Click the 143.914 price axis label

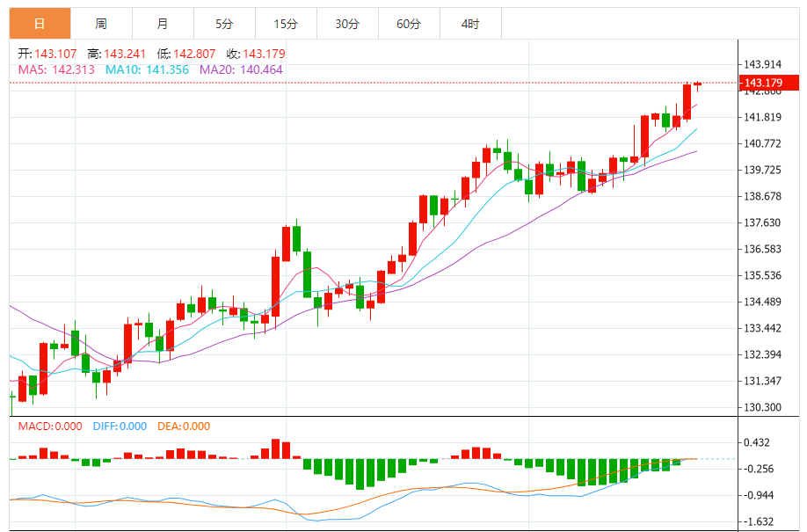pos(762,64)
